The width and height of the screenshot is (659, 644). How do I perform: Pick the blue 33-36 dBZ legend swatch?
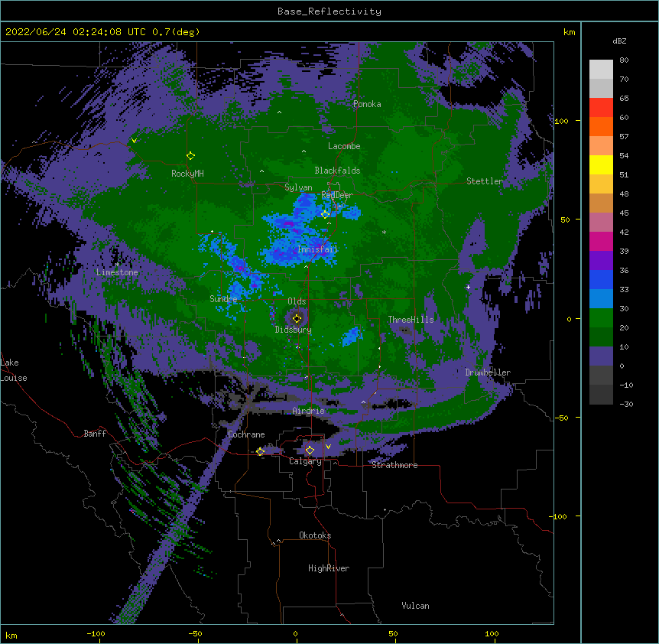(x=601, y=279)
